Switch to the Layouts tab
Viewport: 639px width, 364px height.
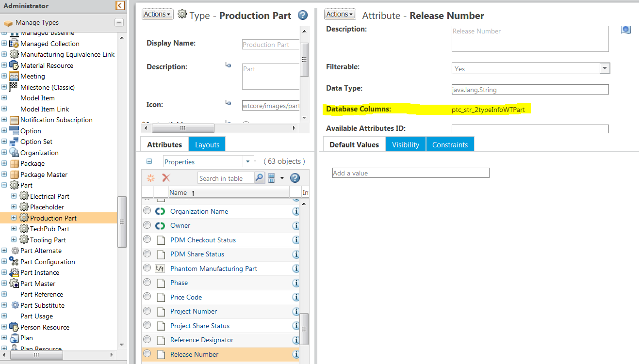click(207, 144)
